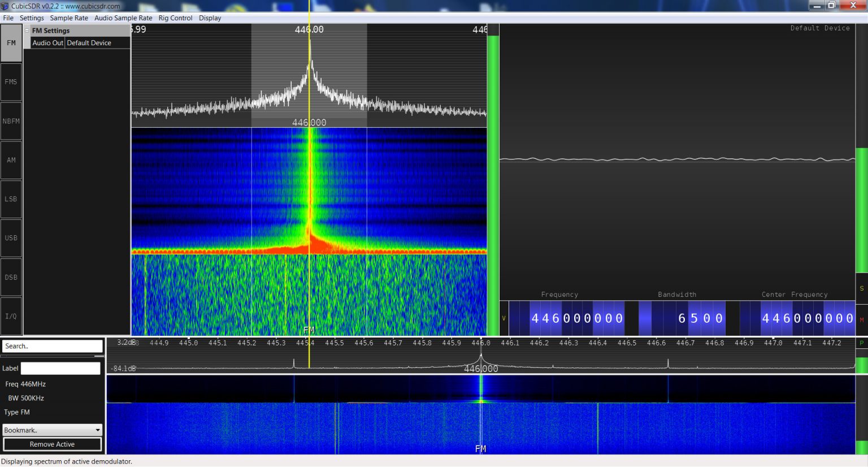Viewport: 868px width, 467px height.
Task: Select the FM demodulation mode
Action: 11,42
